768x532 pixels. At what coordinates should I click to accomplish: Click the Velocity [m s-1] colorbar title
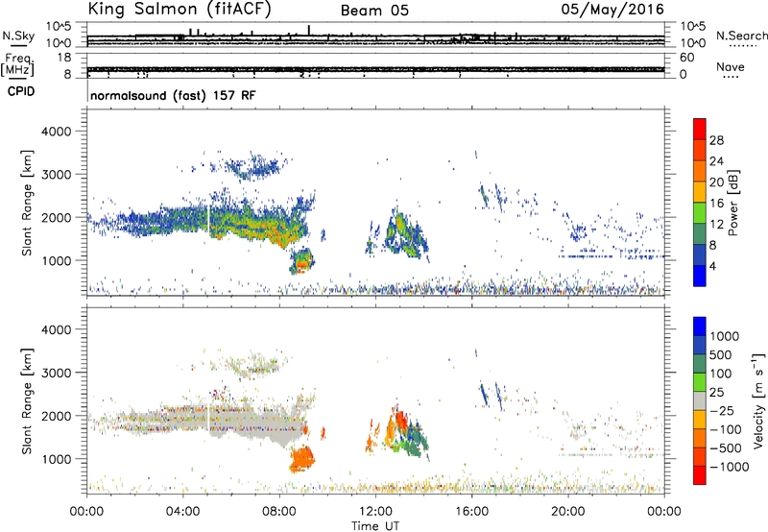tap(758, 400)
